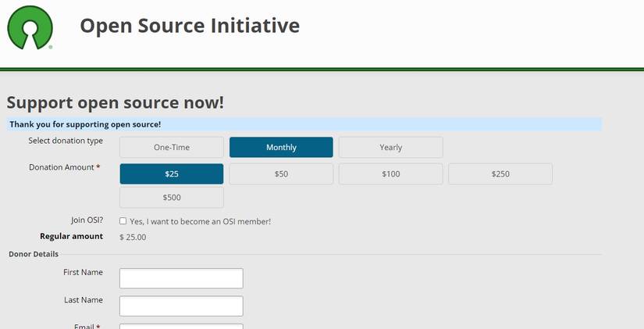Click the '$ 25.00' regular amount value
This screenshot has width=644, height=329.
[133, 238]
